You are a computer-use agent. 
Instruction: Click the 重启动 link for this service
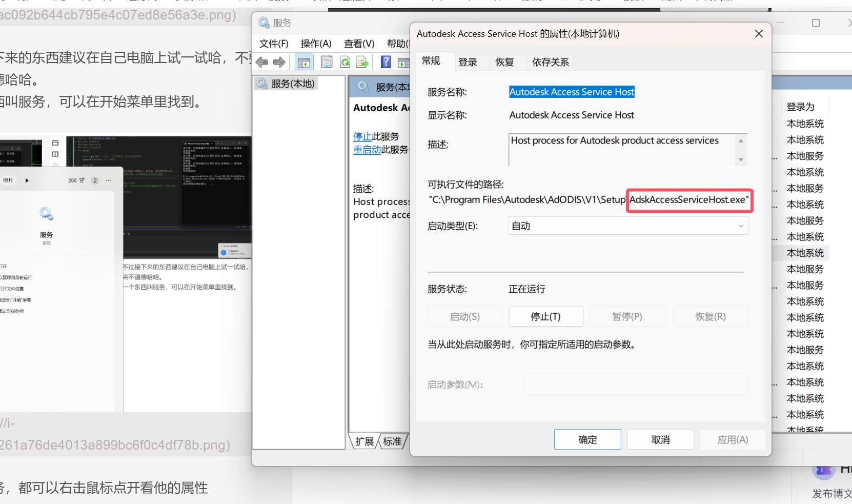(367, 150)
